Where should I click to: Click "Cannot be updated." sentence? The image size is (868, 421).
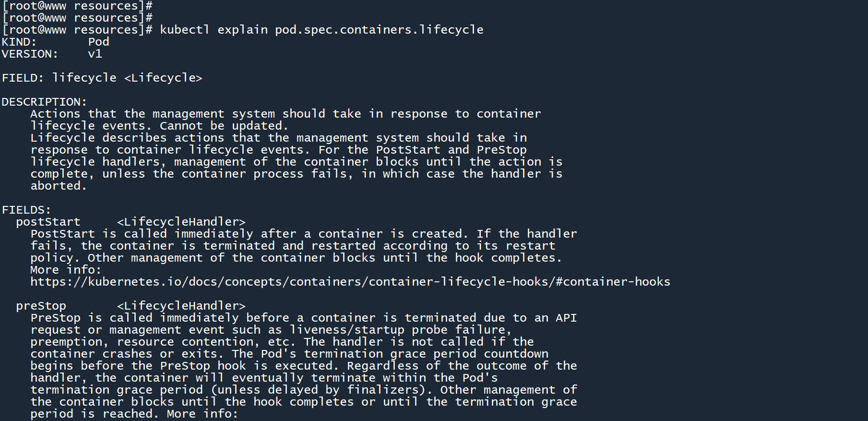224,126
